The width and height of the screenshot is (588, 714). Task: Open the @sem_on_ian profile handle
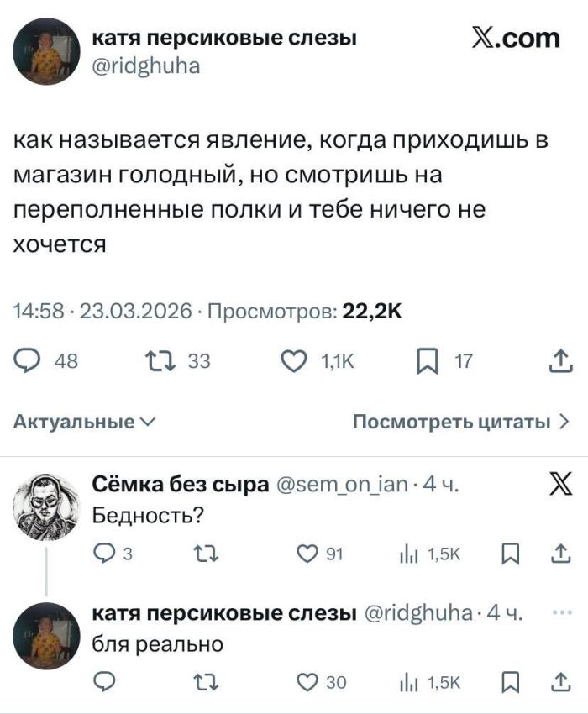click(x=342, y=486)
